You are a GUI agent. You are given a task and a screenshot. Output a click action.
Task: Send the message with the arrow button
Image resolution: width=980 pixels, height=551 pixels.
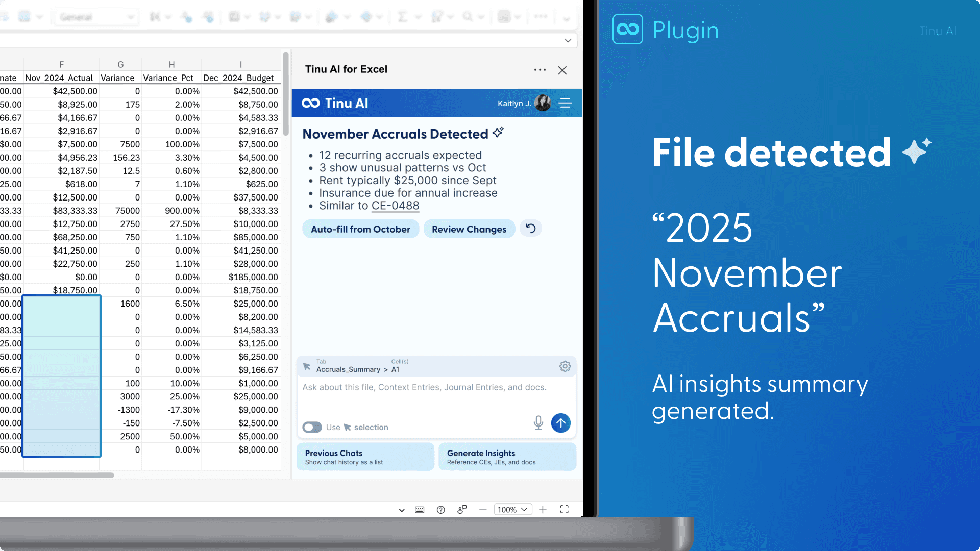pos(560,423)
